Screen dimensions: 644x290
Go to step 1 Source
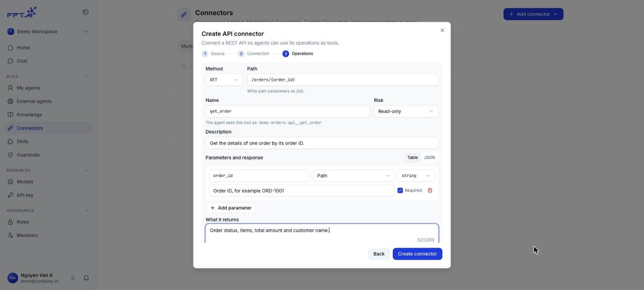coord(213,54)
